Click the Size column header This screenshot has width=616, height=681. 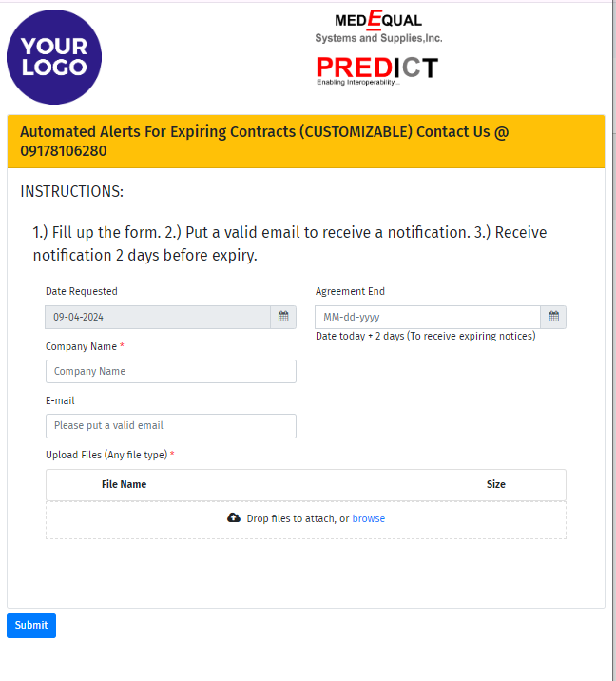tap(496, 484)
